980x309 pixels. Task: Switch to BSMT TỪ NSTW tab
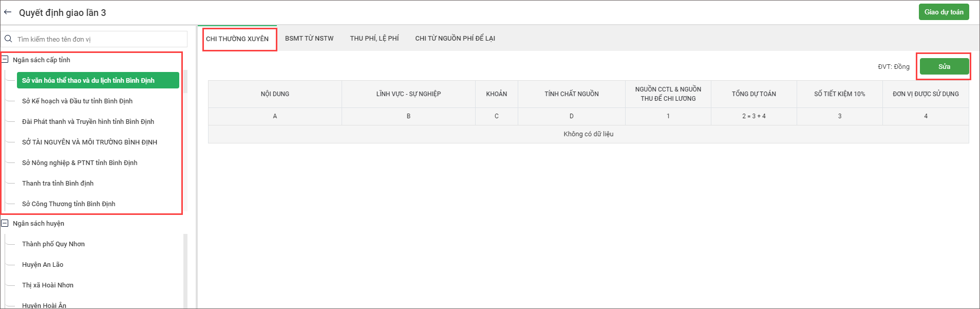(x=309, y=39)
